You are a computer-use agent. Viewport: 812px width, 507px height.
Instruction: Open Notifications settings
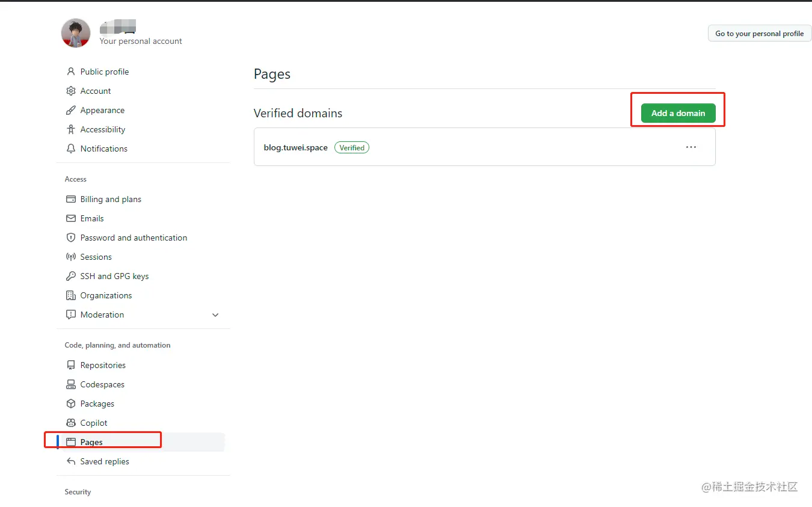click(x=104, y=149)
